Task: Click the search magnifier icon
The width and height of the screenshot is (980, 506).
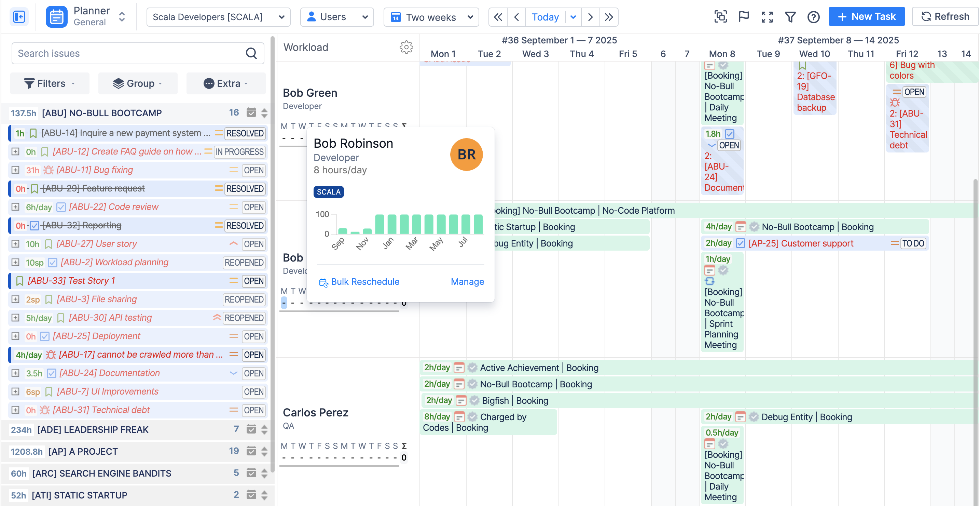Action: click(x=251, y=53)
